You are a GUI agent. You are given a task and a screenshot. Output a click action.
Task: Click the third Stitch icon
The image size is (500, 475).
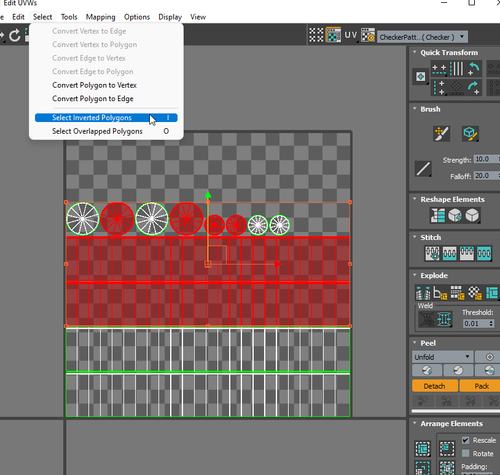pos(467,253)
